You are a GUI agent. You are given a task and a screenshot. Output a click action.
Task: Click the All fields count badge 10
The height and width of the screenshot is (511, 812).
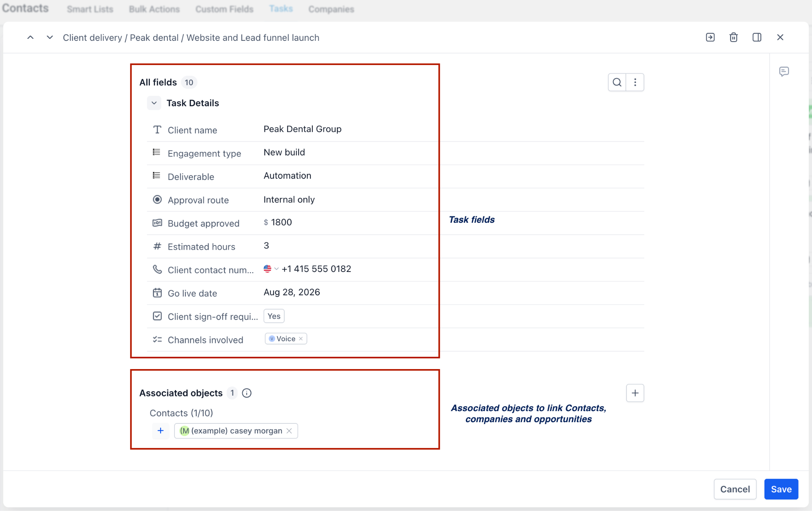pyautogui.click(x=189, y=82)
